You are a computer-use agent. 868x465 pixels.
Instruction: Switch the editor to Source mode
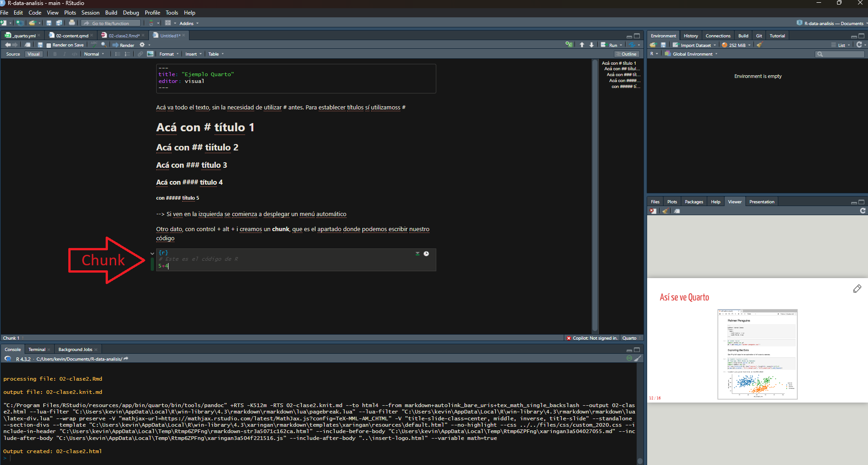[13, 54]
